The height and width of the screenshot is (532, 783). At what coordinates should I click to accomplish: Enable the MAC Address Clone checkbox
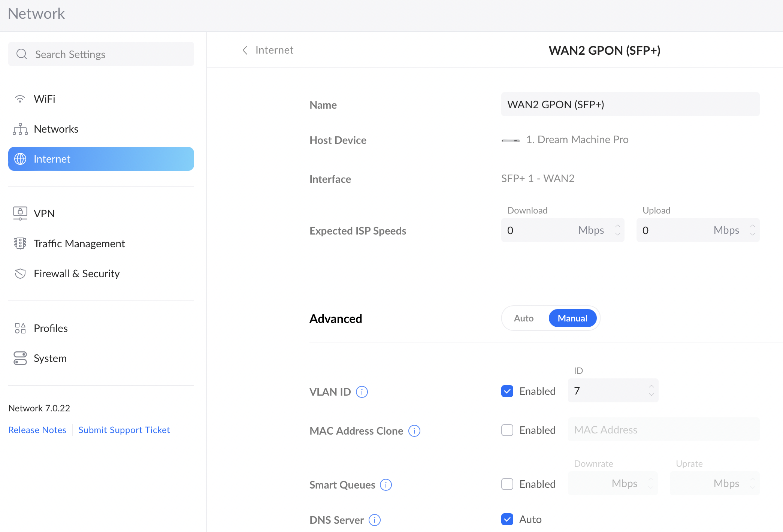pyautogui.click(x=507, y=430)
